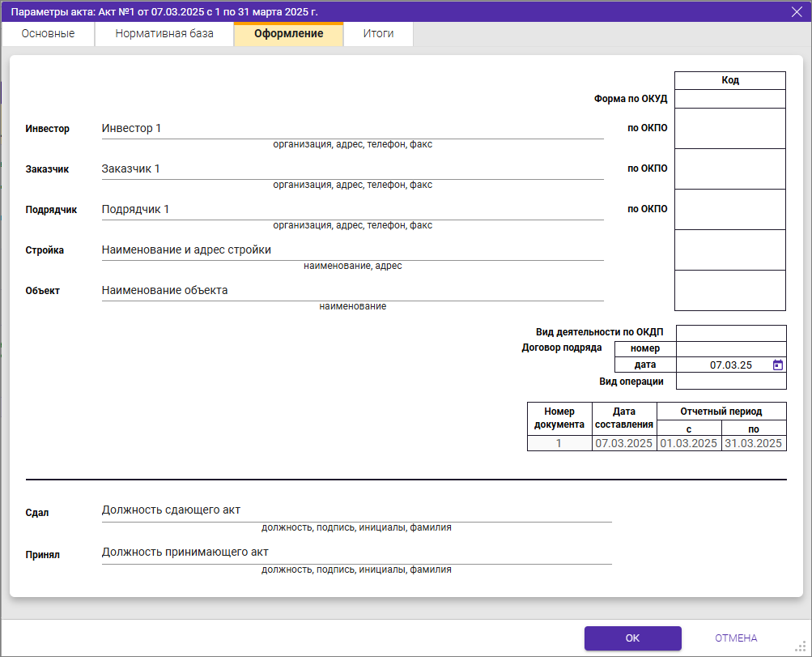Edit the Должность сдающего акт field
812x657 pixels.
point(356,510)
